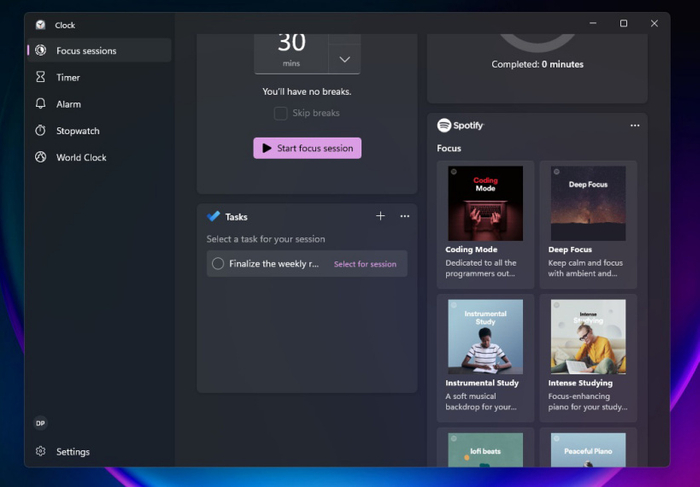This screenshot has height=487, width=700.
Task: Click the DP account avatar
Action: click(x=41, y=423)
